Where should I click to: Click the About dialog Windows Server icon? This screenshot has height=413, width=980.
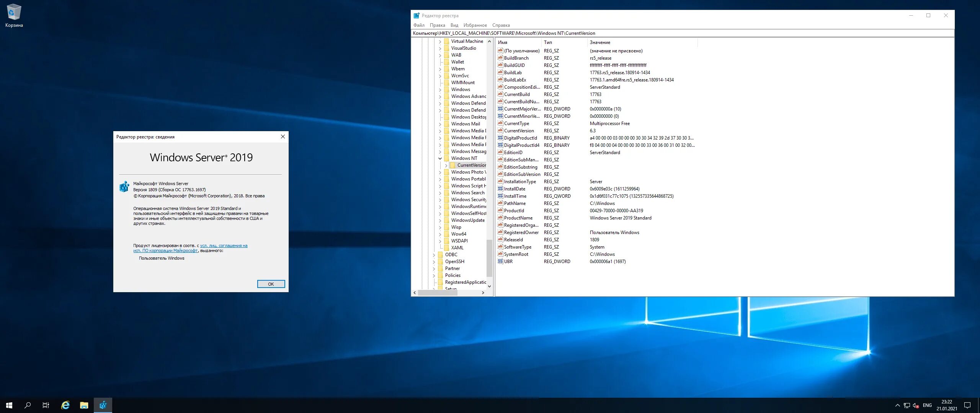[x=124, y=187]
